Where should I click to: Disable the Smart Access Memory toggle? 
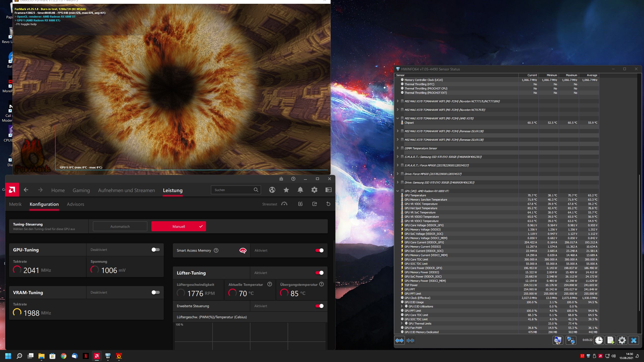click(x=319, y=250)
